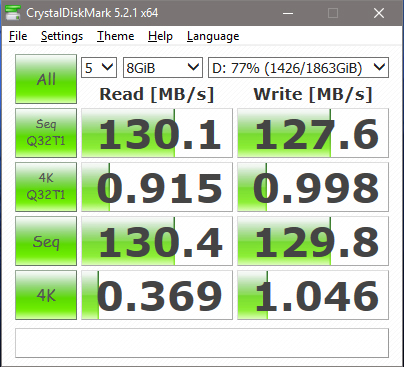This screenshot has height=367, width=404.
Task: Start the Seq Q32T1 benchmark
Action: tap(46, 133)
